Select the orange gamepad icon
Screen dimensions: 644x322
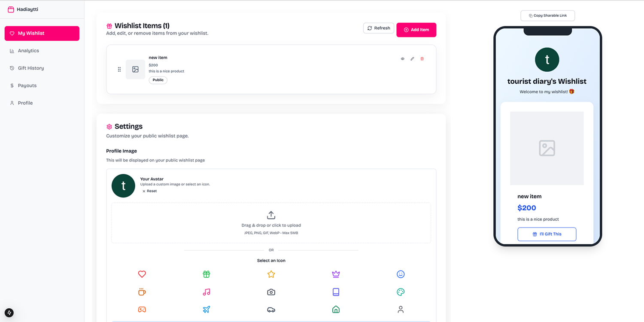142,309
